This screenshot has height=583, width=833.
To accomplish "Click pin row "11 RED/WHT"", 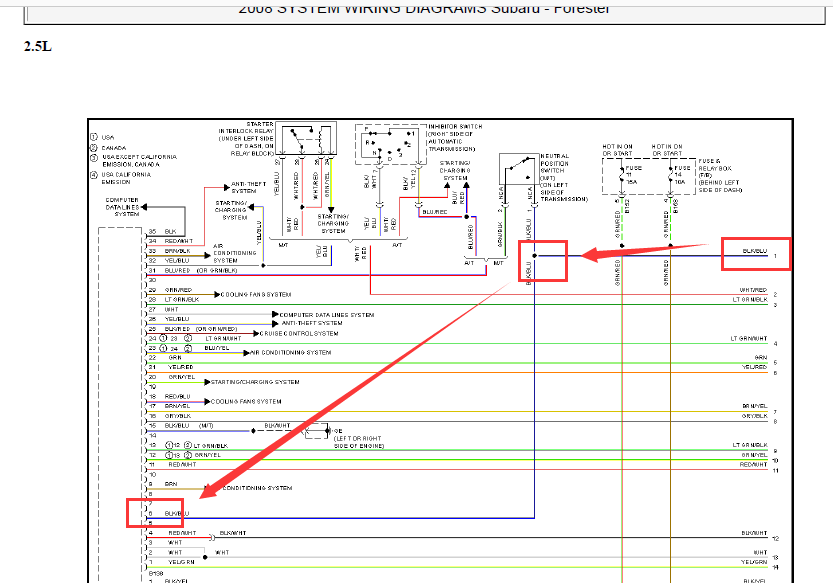I will point(173,464).
